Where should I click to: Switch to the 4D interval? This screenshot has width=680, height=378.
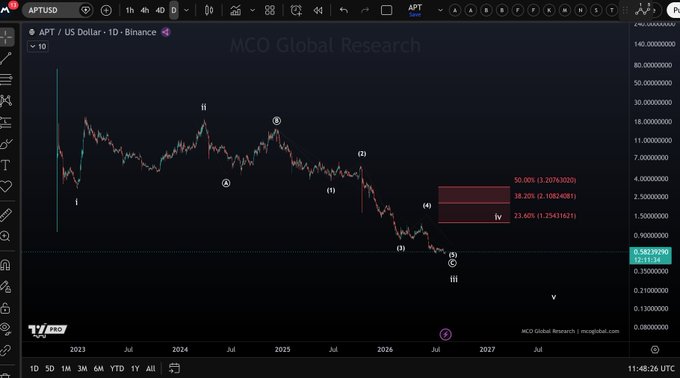pyautogui.click(x=160, y=10)
